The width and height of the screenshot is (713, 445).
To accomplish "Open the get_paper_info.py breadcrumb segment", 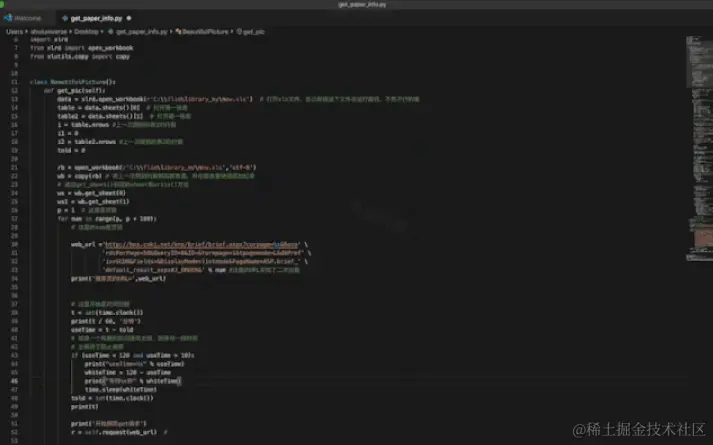I will (x=141, y=32).
